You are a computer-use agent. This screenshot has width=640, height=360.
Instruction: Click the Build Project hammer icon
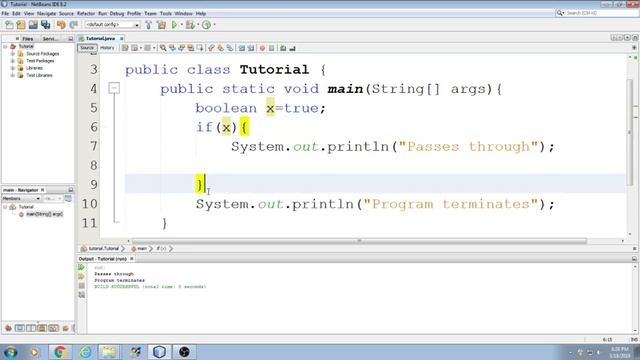(x=149, y=25)
